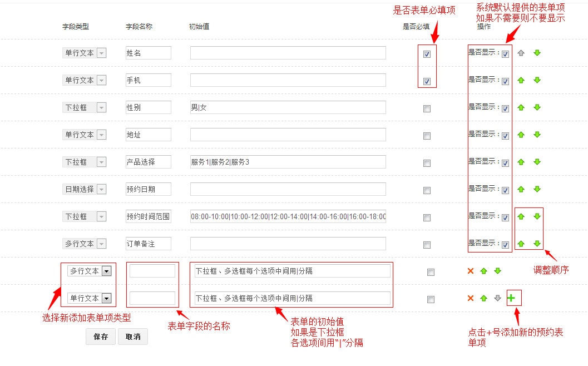Image resolution: width=588 pixels, height=366 pixels.
Task: Mark 性别 as required
Action: (427, 109)
